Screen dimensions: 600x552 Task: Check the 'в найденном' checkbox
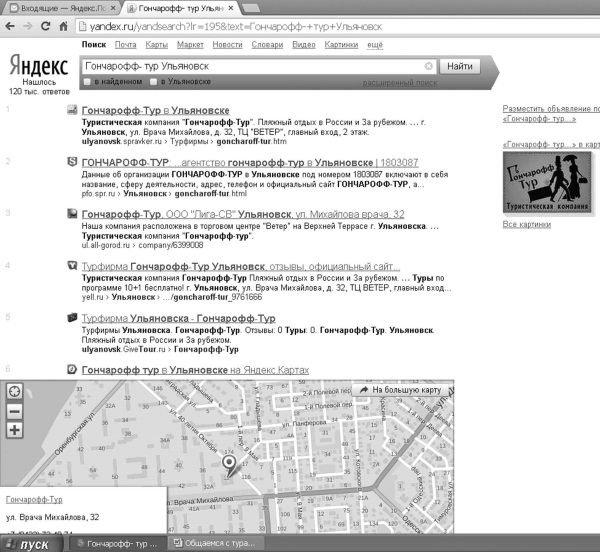(87, 81)
